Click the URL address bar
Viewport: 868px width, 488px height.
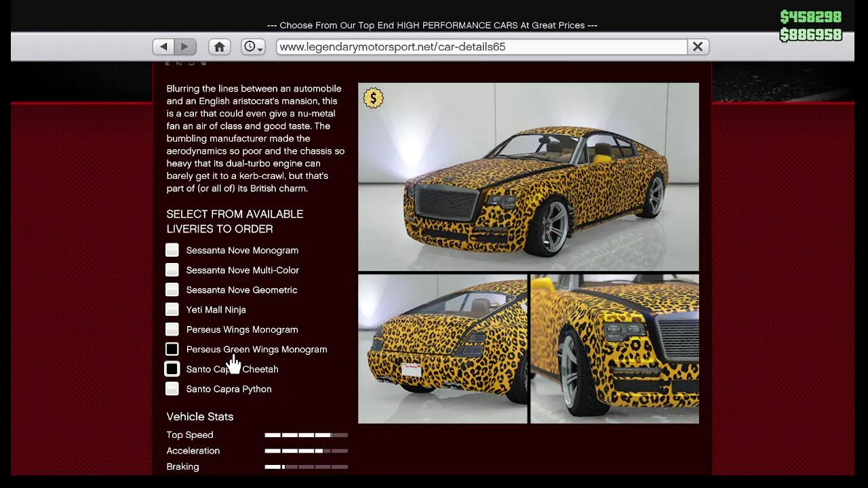point(481,47)
